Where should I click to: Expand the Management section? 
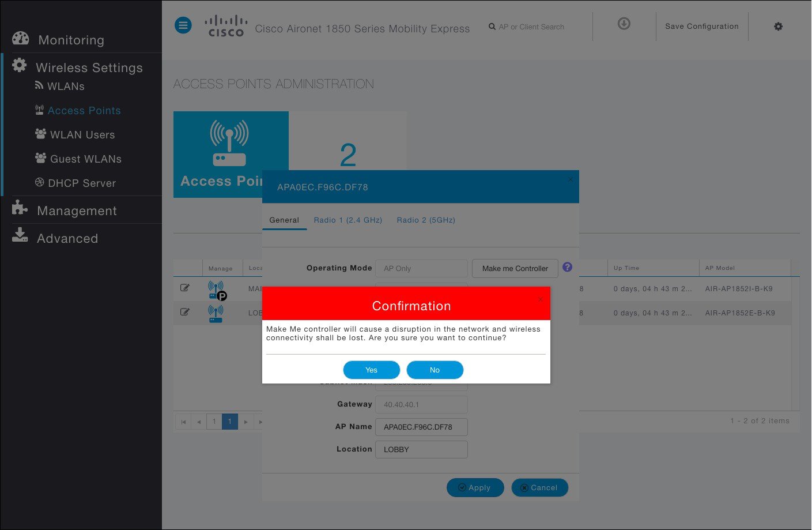tap(77, 211)
